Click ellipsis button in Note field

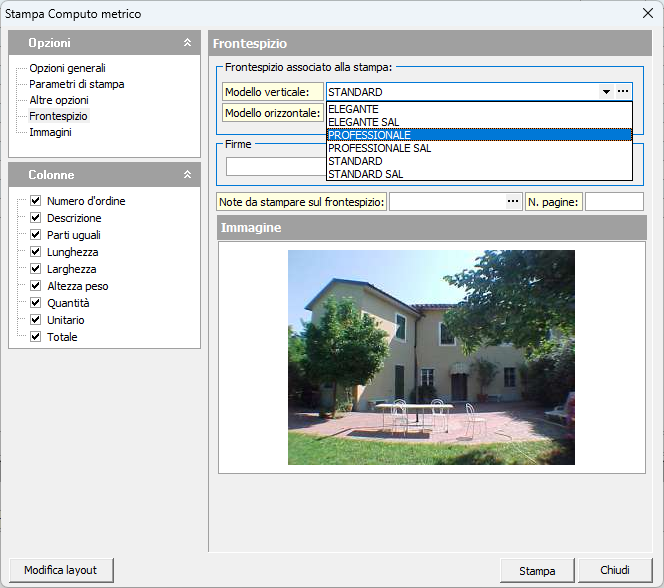pos(512,202)
